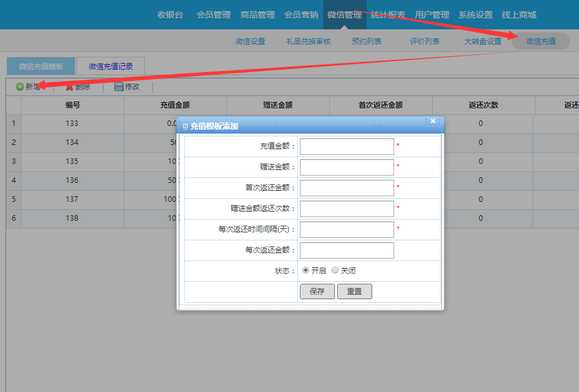The height and width of the screenshot is (392, 579).
Task: Click the 充值金额 input field
Action: click(346, 146)
